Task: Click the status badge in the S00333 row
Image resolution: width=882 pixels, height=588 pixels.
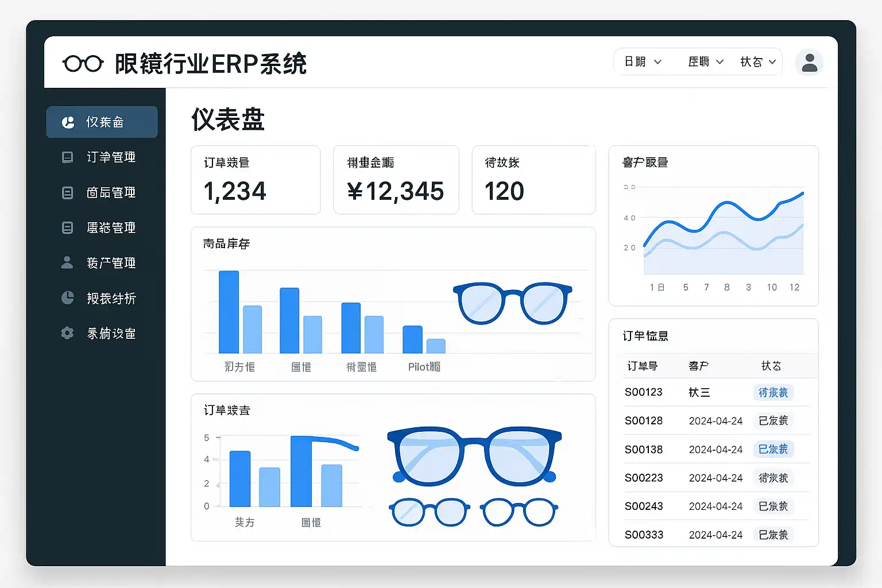Action: [x=773, y=535]
